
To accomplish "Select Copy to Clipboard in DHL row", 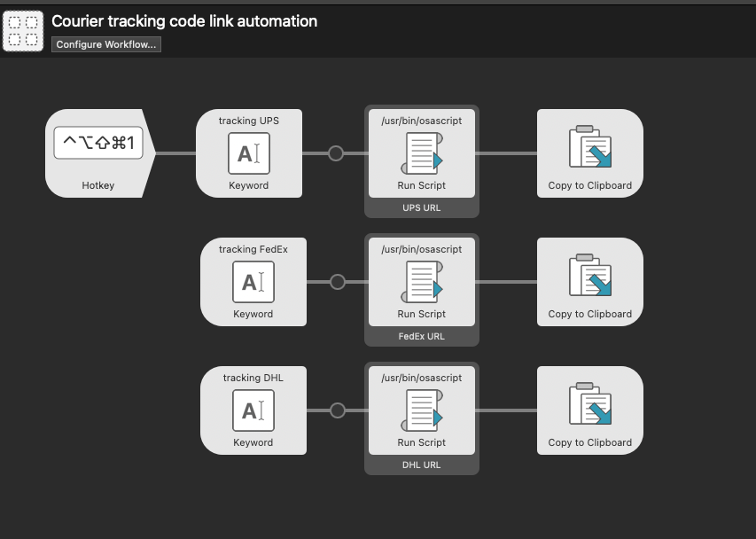I will [590, 410].
